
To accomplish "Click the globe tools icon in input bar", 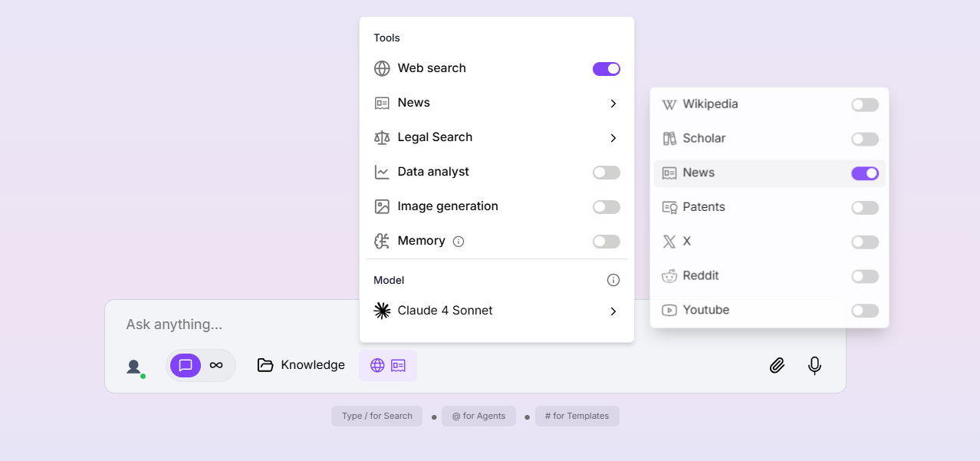I will 377,365.
